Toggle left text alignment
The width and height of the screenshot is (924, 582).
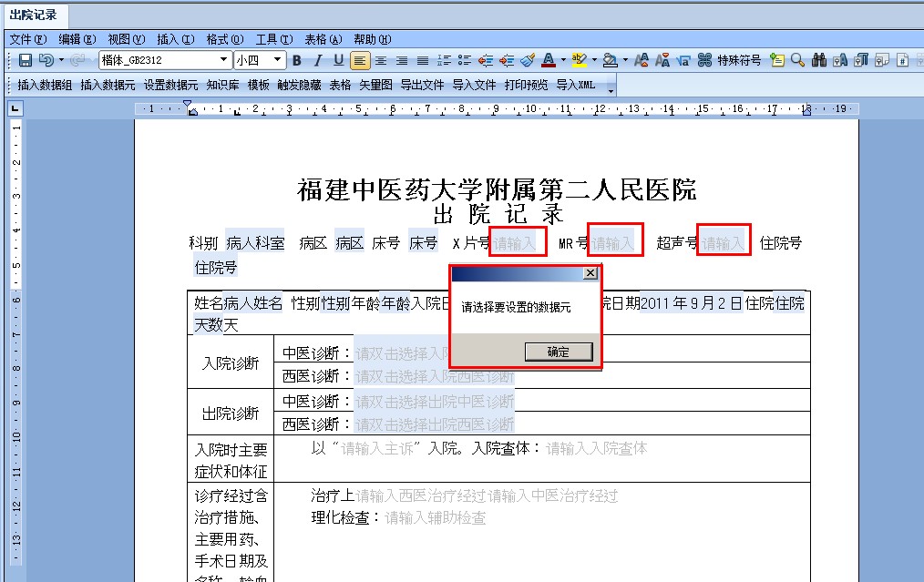pos(359,60)
